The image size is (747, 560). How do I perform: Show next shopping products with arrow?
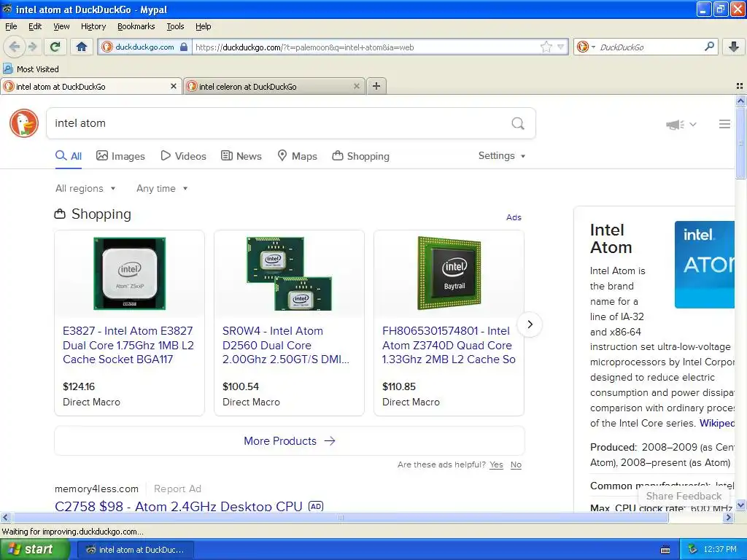pyautogui.click(x=530, y=324)
